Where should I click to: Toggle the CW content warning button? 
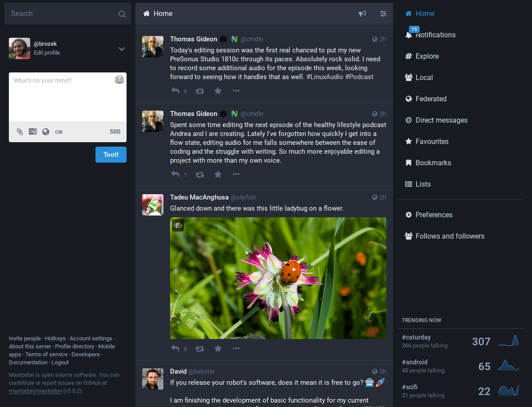[x=59, y=132]
